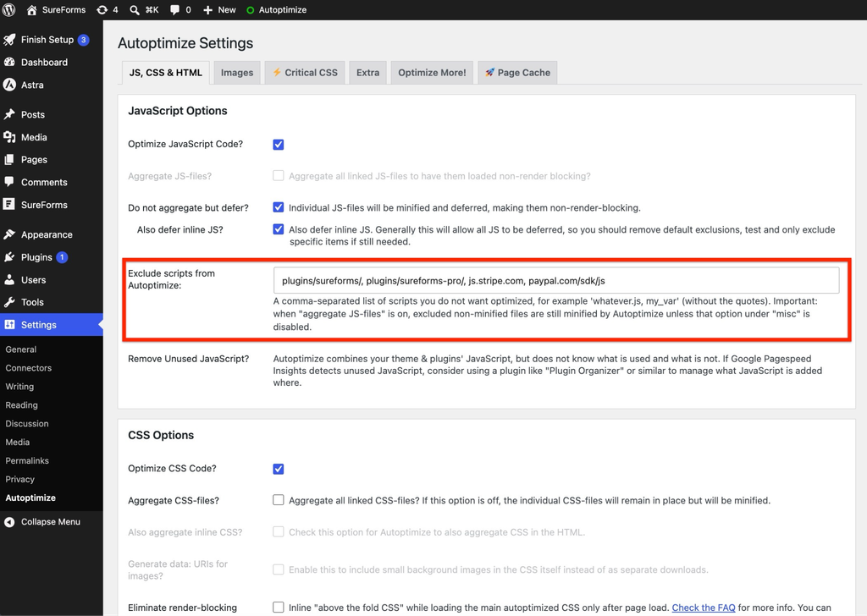This screenshot has height=616, width=867.
Task: Uncheck Optimize JavaScript Code checkbox
Action: [278, 144]
